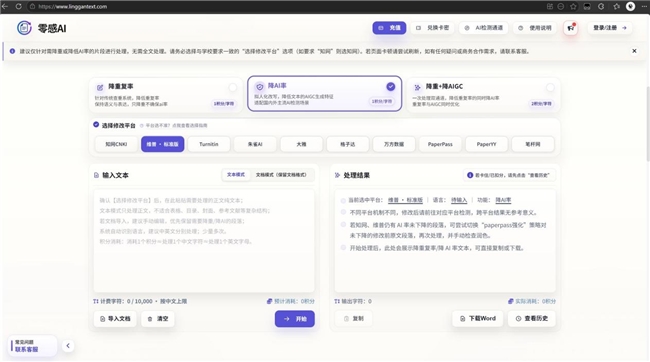Click the 预计消耗 coin icon
The image size is (650, 362).
click(269, 301)
